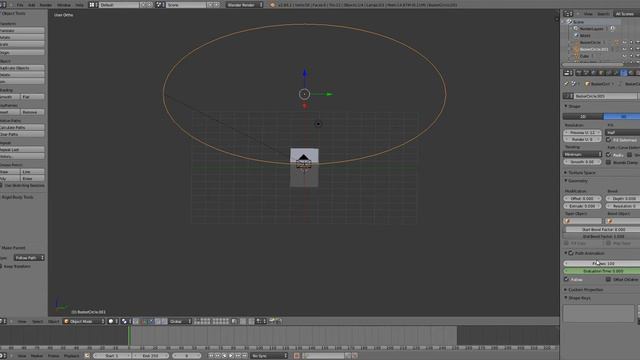Click the play reverse button
The width and height of the screenshot is (640, 360).
point(224,356)
